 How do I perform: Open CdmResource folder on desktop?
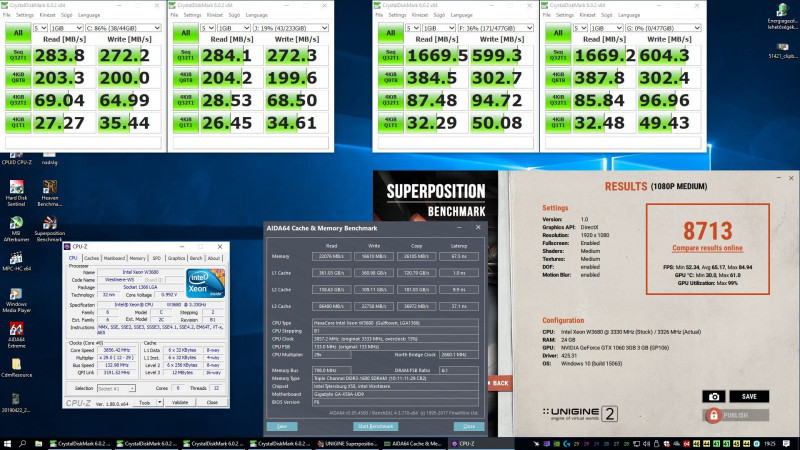pos(16,367)
